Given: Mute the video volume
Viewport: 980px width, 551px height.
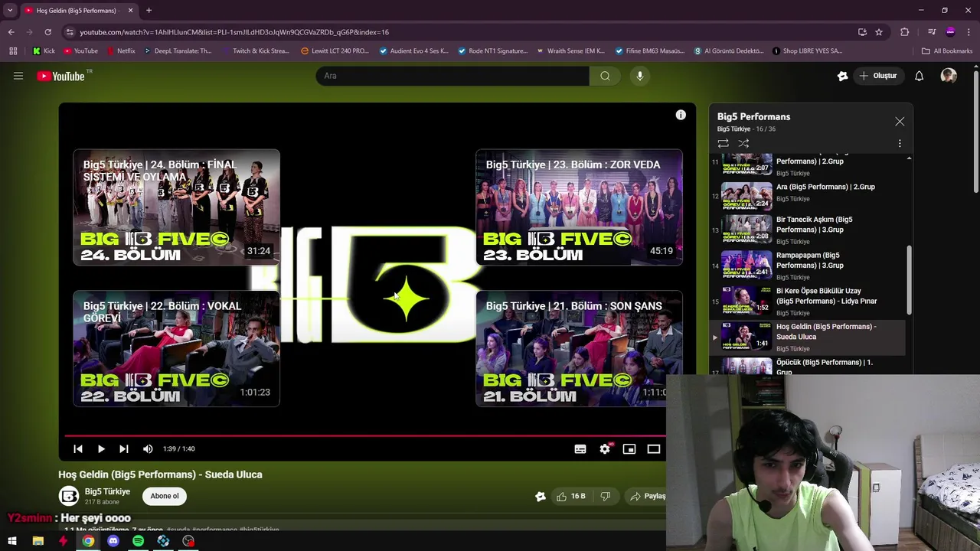Looking at the screenshot, I should 148,449.
